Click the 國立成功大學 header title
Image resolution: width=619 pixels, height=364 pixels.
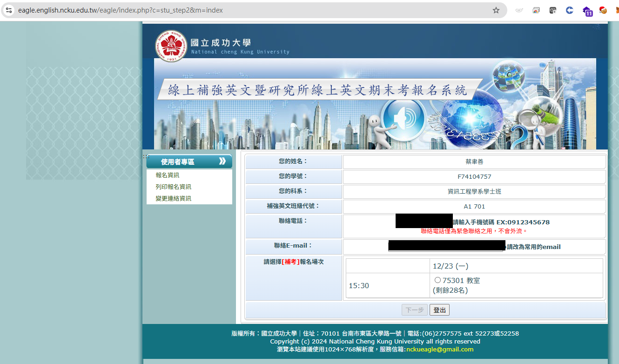point(221,43)
